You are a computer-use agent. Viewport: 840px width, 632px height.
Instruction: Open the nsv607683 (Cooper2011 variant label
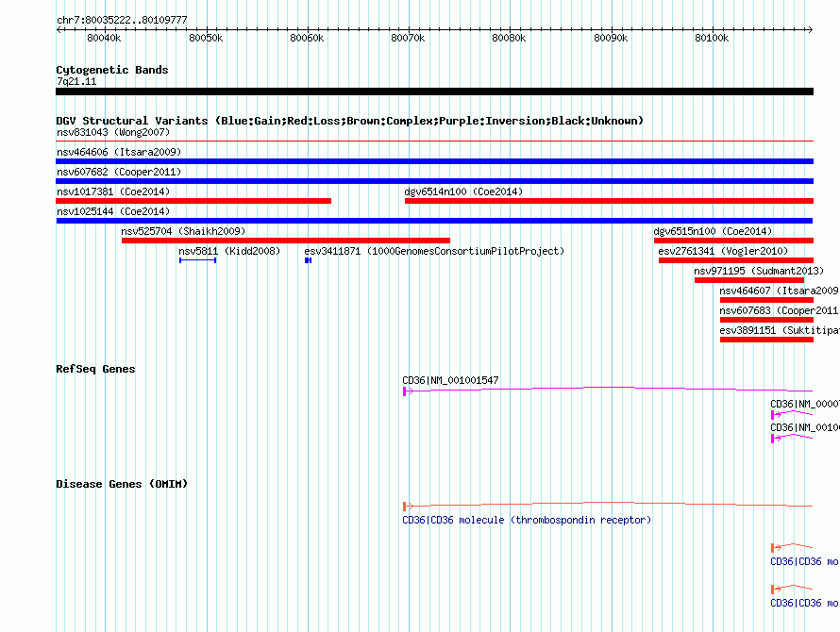[x=779, y=310]
